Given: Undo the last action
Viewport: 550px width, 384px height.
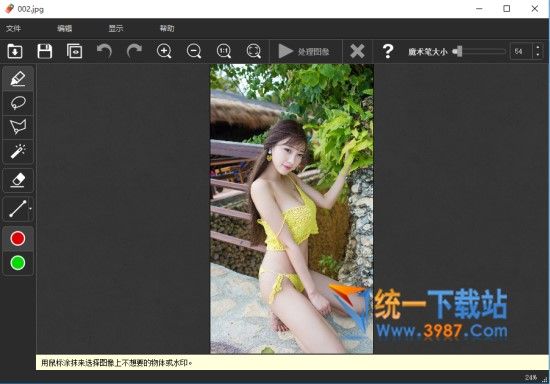Looking at the screenshot, I should (x=104, y=51).
